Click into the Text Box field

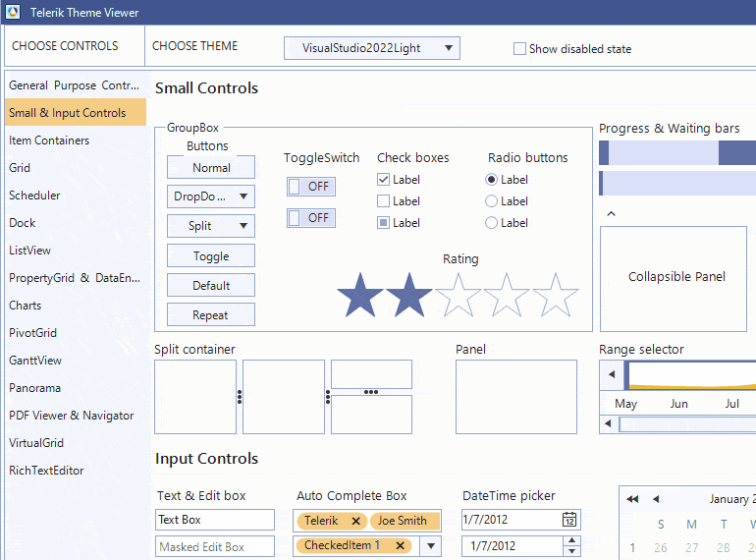(x=215, y=520)
